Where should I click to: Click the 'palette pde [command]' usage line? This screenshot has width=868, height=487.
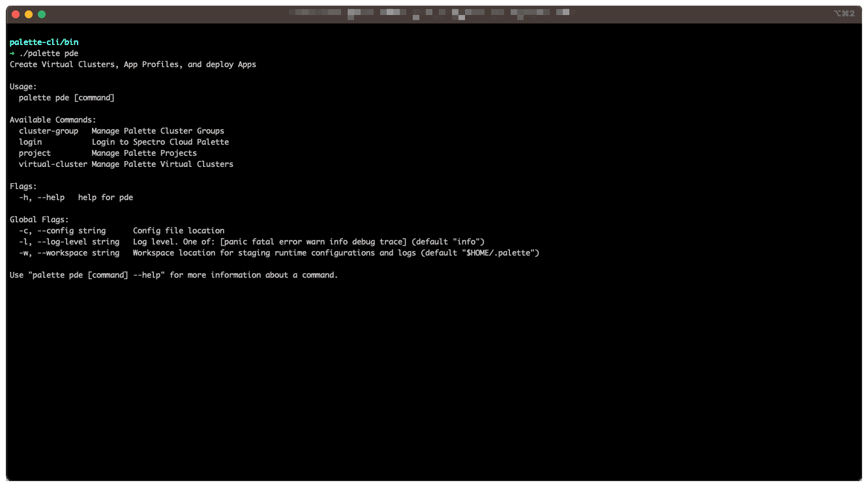67,98
